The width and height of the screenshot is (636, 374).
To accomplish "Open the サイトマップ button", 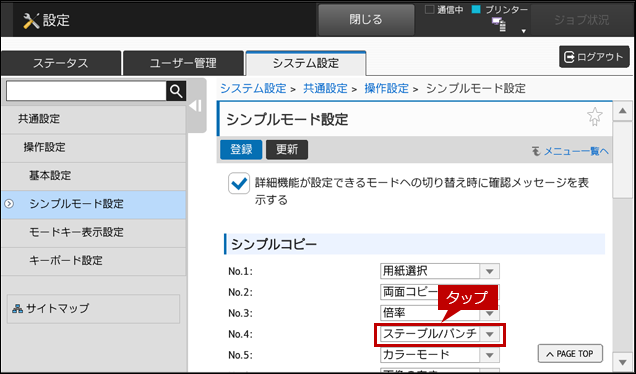I will pyautogui.click(x=94, y=309).
